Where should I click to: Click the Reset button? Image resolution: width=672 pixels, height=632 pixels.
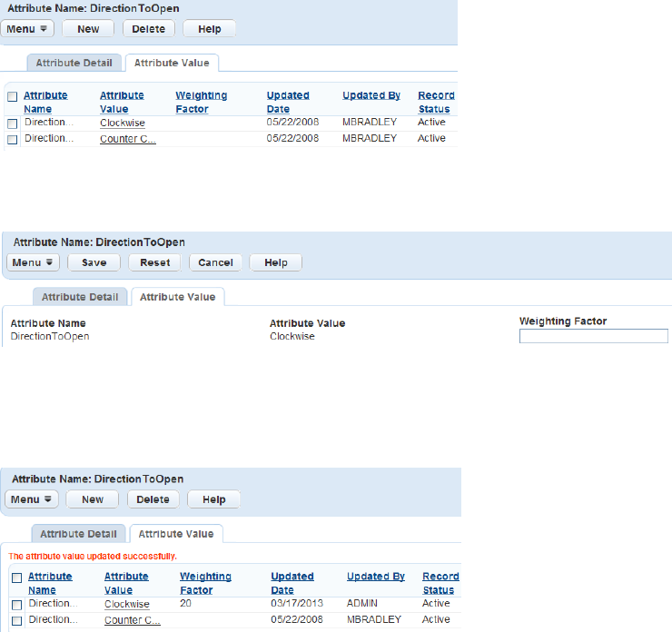point(154,262)
